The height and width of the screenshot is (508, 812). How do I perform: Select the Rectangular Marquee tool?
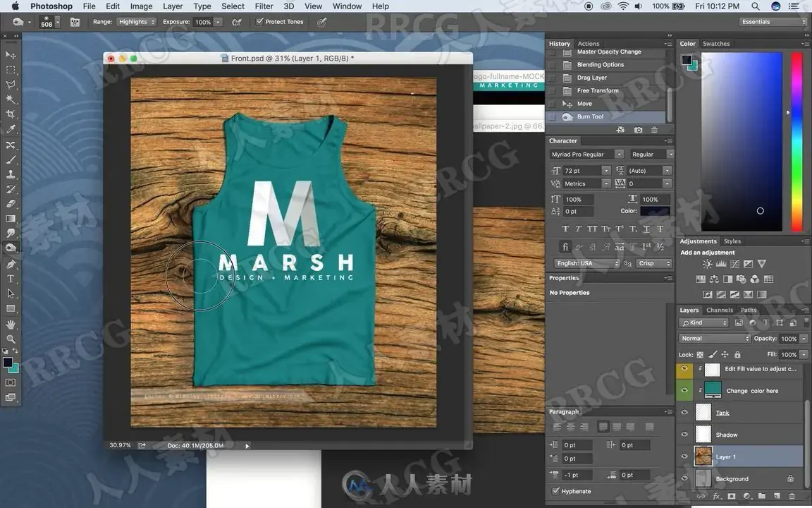pos(11,69)
